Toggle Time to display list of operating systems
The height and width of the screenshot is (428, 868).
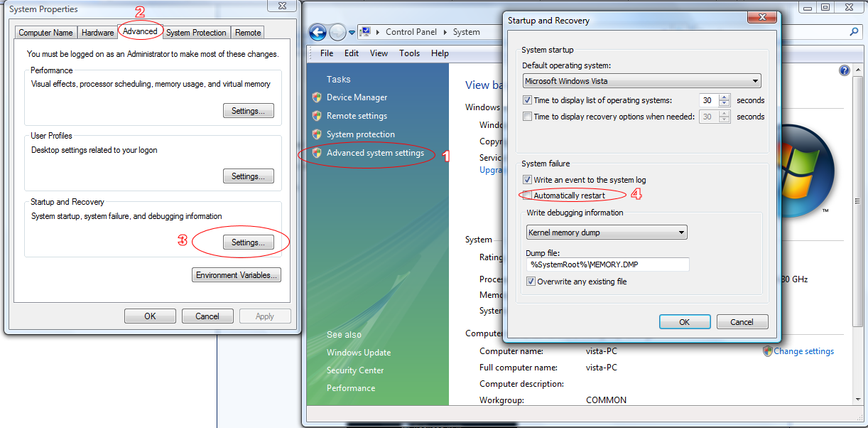[x=527, y=100]
